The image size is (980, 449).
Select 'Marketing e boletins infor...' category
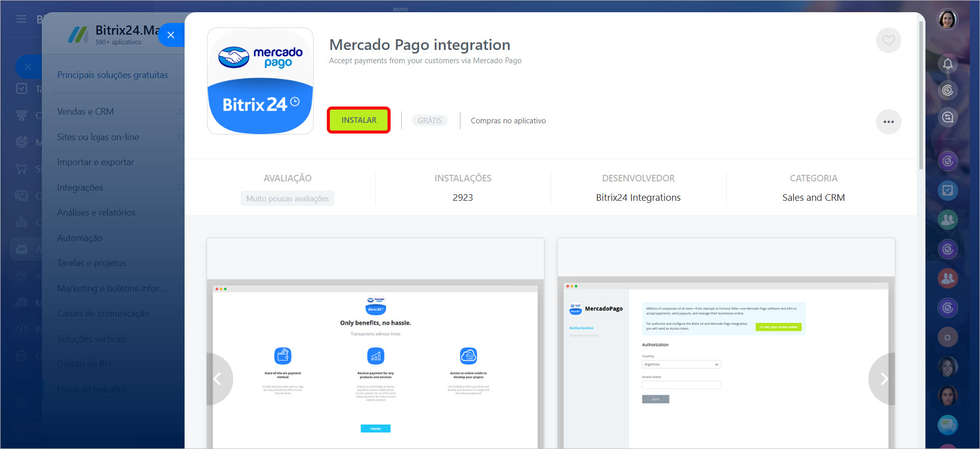111,288
